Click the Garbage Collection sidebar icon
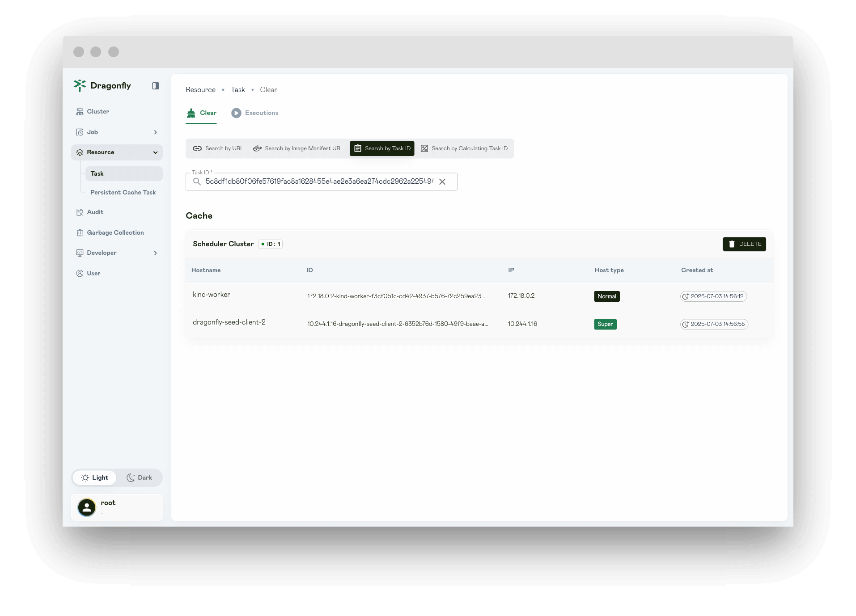The width and height of the screenshot is (856, 616). point(80,232)
